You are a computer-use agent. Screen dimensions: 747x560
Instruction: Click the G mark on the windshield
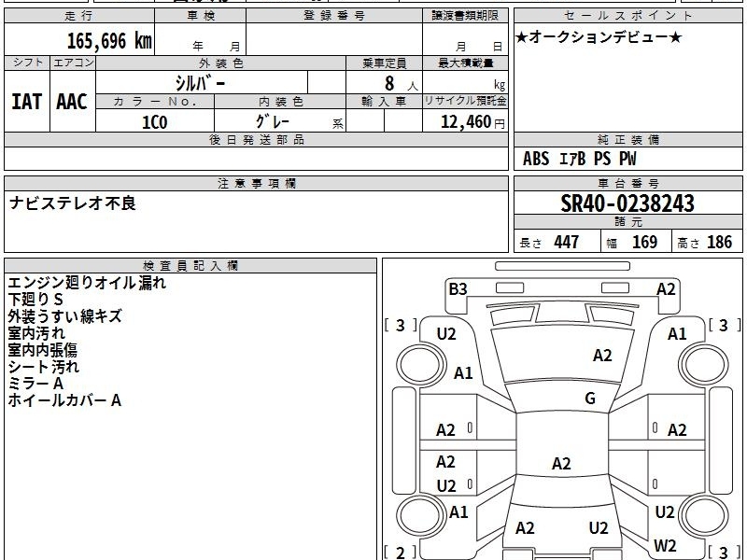coord(590,399)
